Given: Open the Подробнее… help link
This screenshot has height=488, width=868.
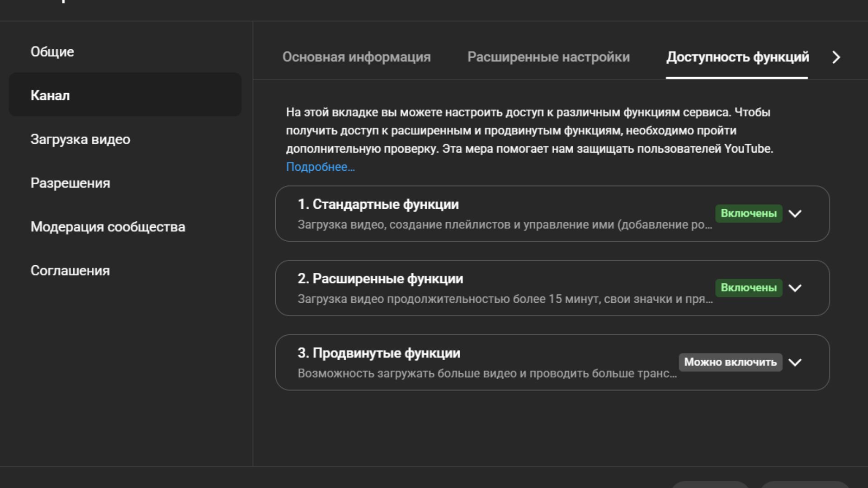Looking at the screenshot, I should coord(320,167).
